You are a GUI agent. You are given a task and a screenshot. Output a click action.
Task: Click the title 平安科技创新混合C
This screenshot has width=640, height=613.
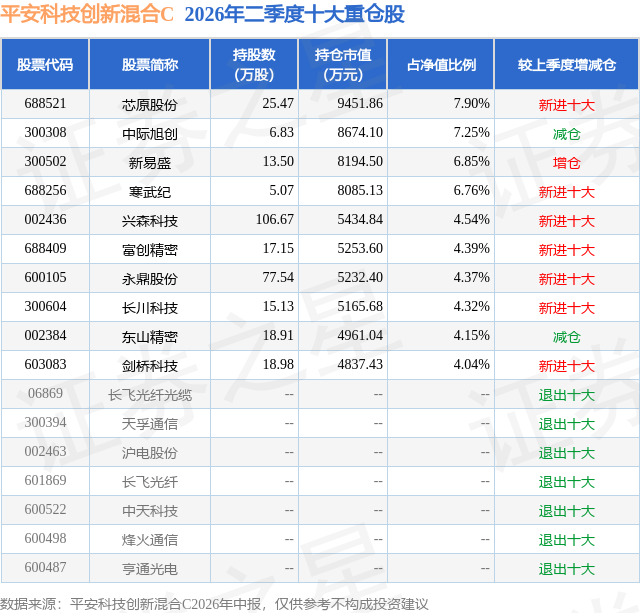point(87,15)
